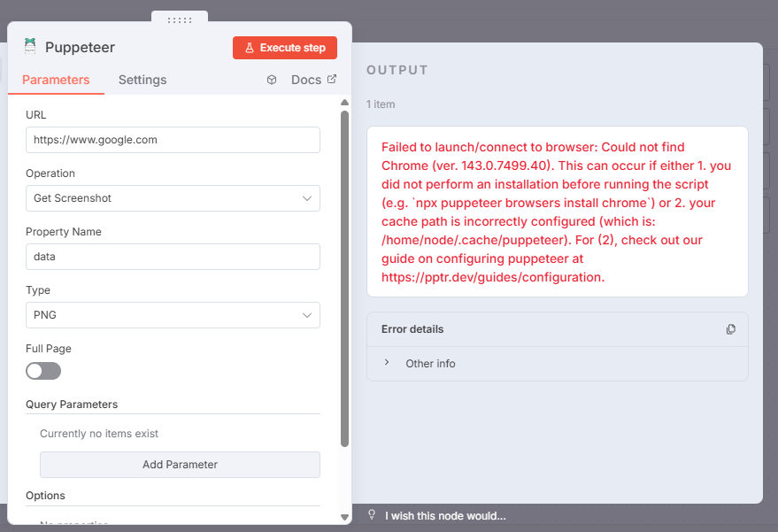Open the 'I wish this node would...' link
The image size is (778, 532).
point(445,515)
